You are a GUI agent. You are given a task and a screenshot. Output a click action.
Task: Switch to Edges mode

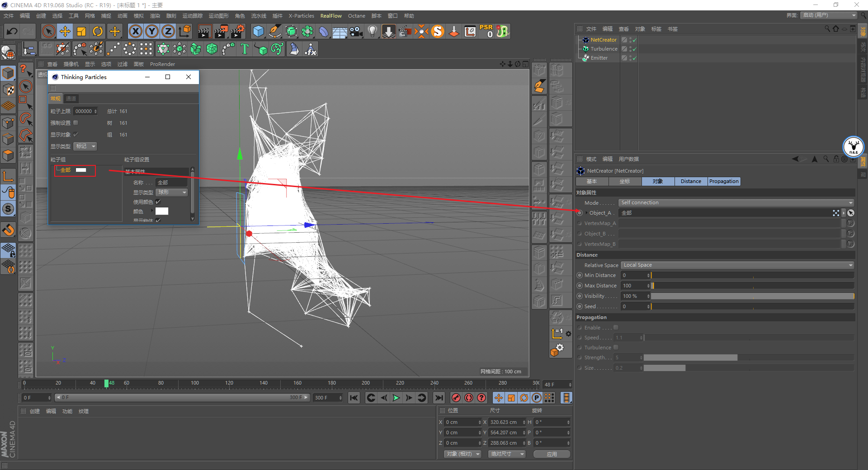9,139
